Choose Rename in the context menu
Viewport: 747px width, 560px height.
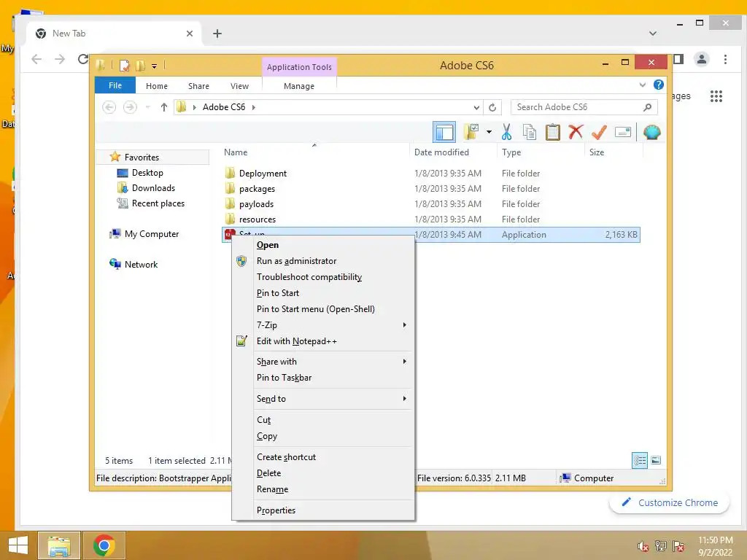(323, 489)
